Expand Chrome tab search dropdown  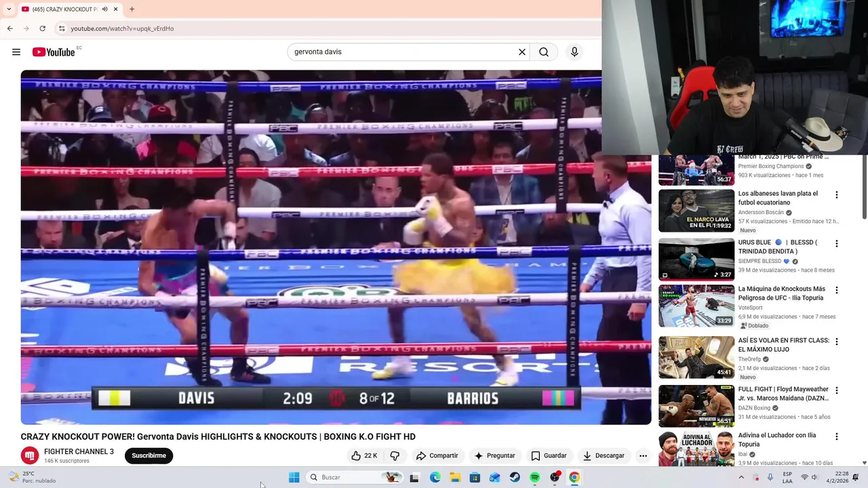click(8, 9)
